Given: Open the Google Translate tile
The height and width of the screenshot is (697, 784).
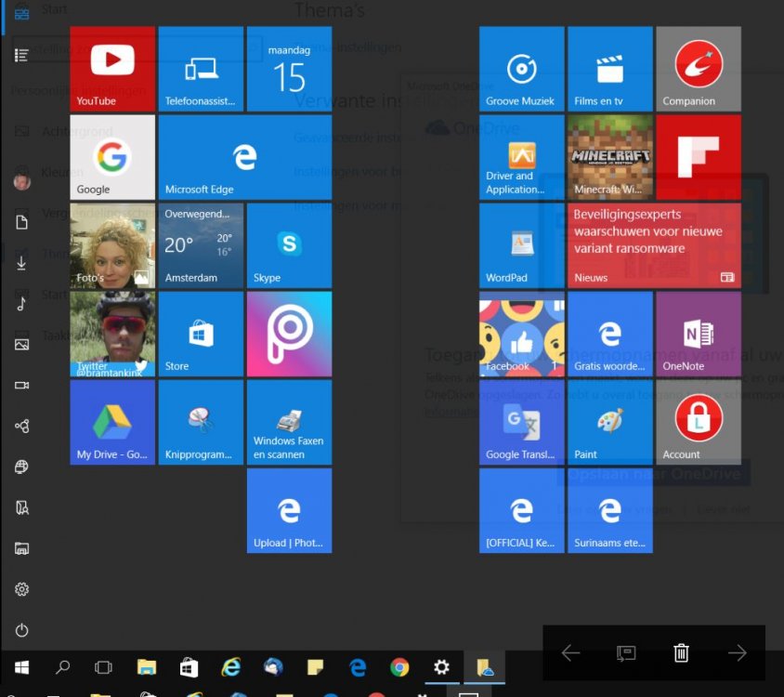Looking at the screenshot, I should click(521, 422).
